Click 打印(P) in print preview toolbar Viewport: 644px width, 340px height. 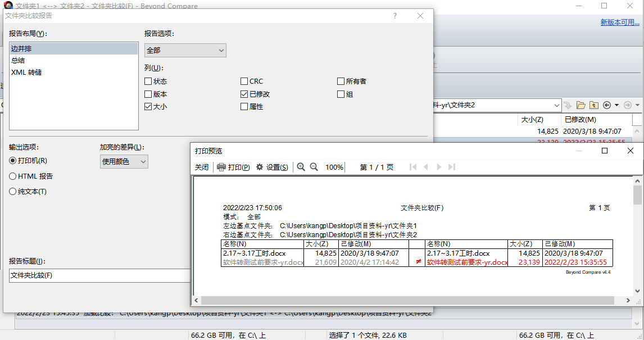click(x=239, y=167)
